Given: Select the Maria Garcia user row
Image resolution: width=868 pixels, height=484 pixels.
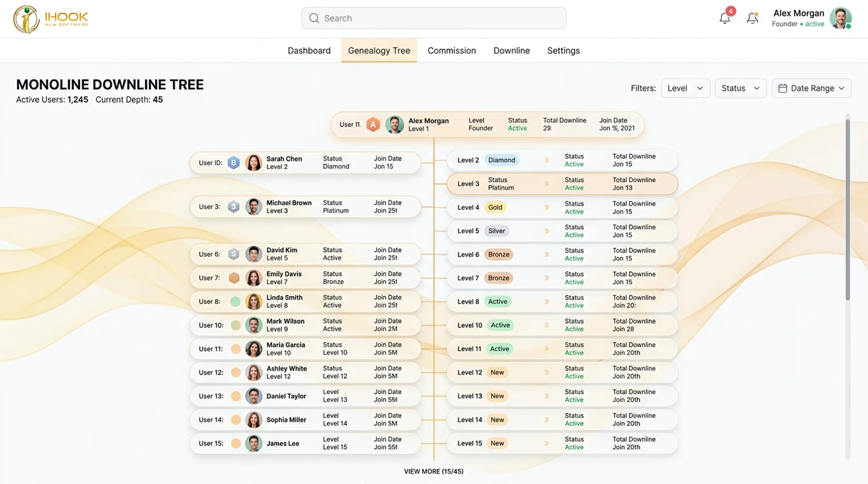Looking at the screenshot, I should (305, 349).
